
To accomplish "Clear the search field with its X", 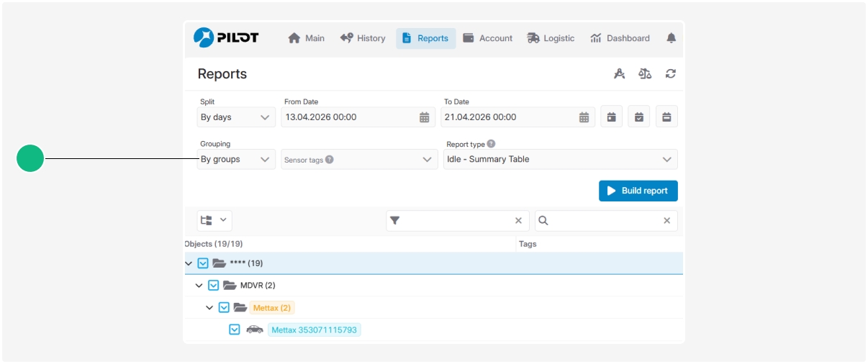I will tap(666, 221).
